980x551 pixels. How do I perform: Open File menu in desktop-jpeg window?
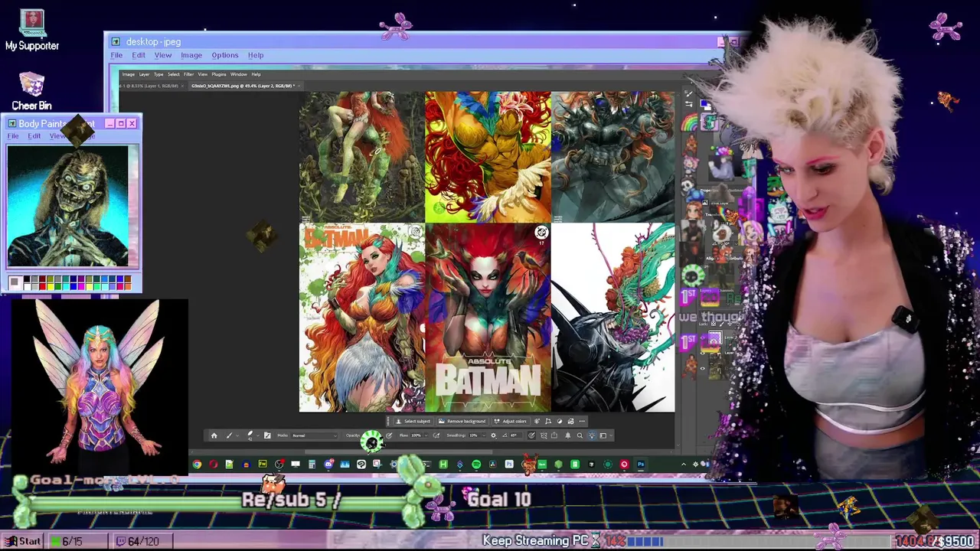(x=116, y=55)
